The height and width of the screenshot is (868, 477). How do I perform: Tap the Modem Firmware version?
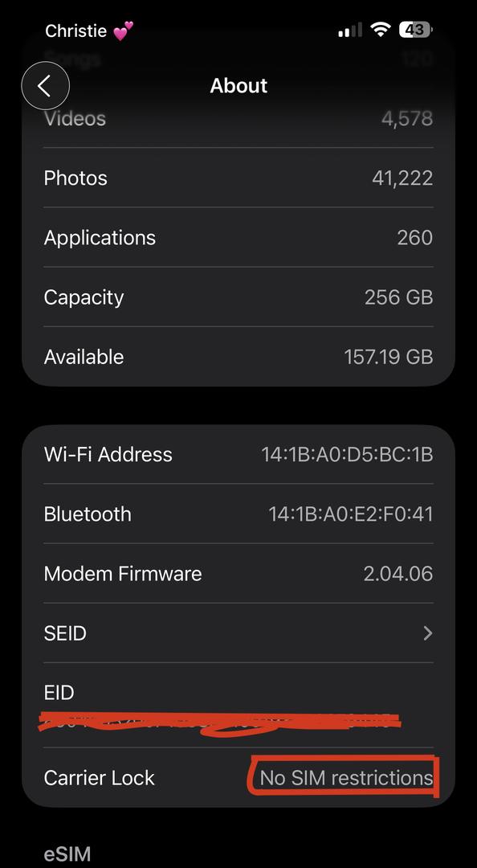point(397,574)
